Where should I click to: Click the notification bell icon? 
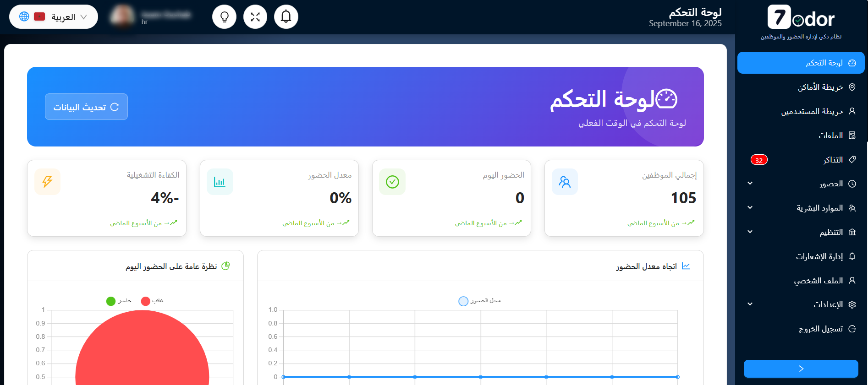[x=286, y=17]
